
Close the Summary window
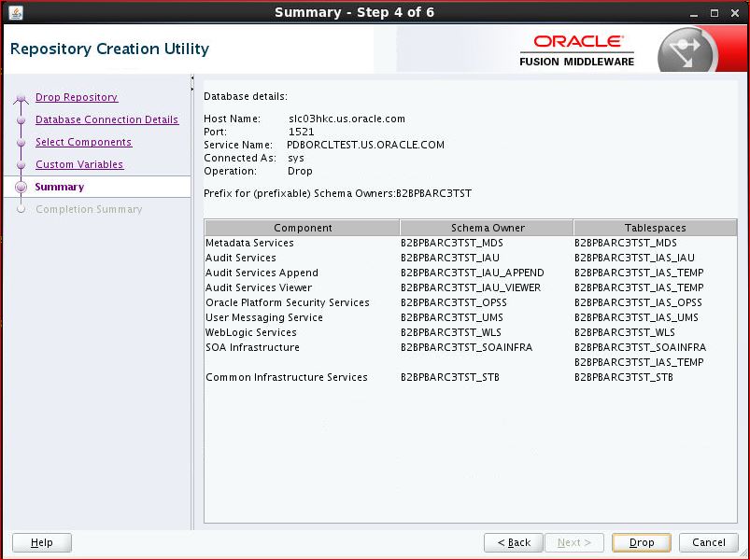pos(735,13)
